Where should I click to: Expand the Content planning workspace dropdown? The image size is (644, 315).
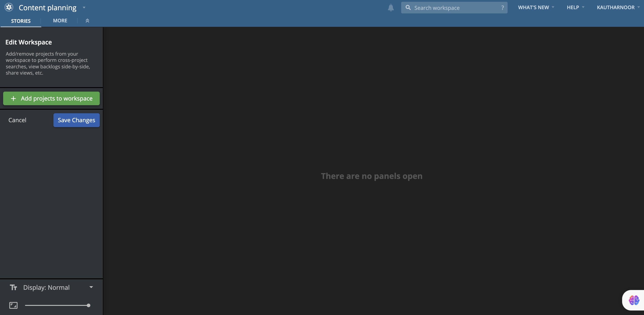tap(84, 8)
